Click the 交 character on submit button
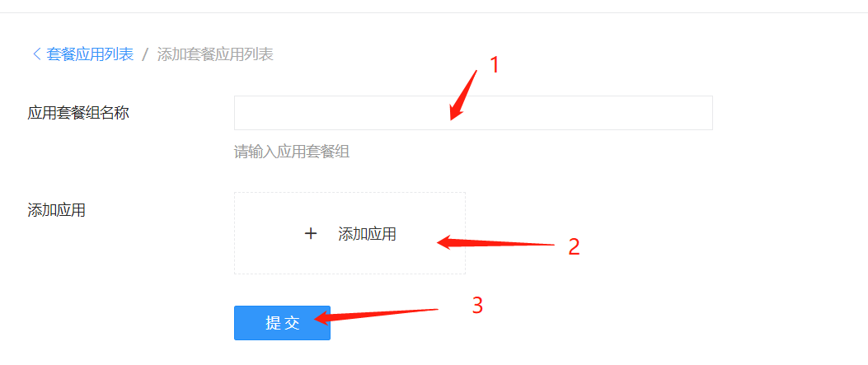The height and width of the screenshot is (365, 868). tap(292, 324)
